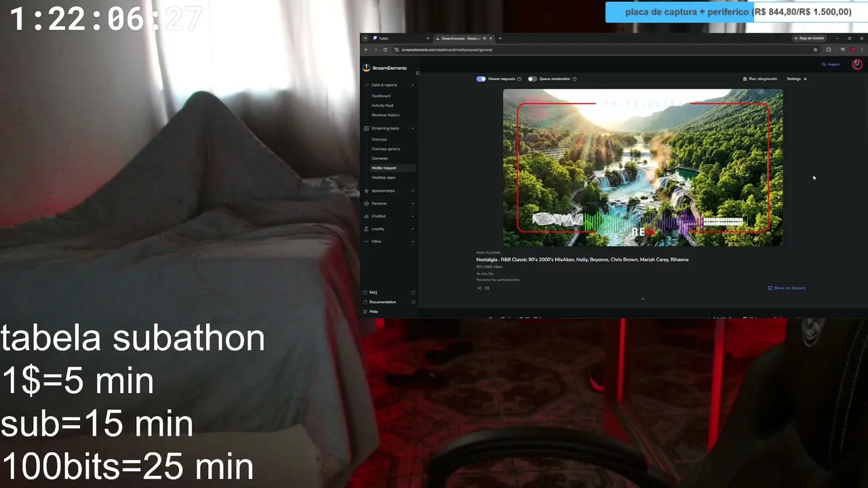Expand the Other section
The image size is (868, 488).
click(x=413, y=241)
